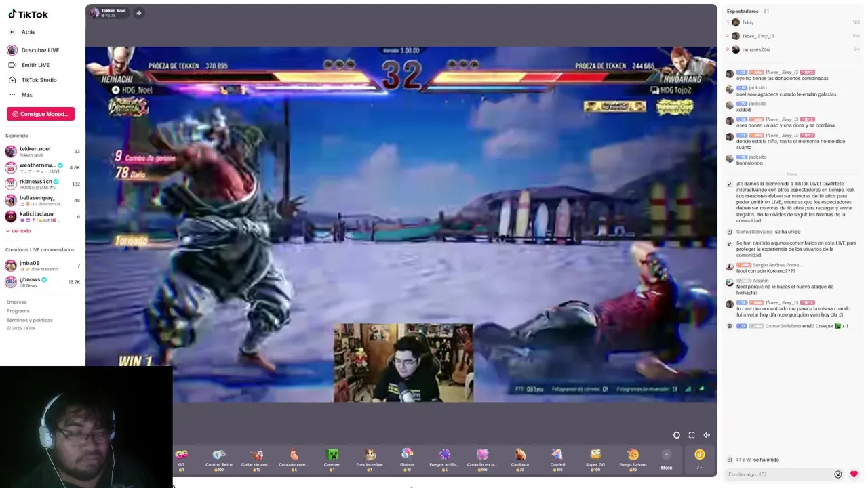Send the Super GG gift
Screen dimensions: 868x488
(595, 460)
